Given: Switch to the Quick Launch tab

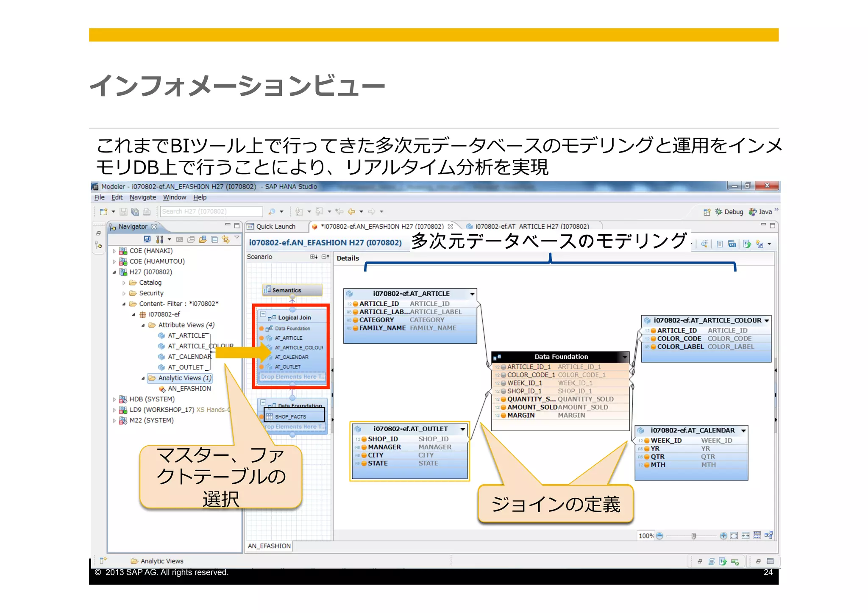Looking at the screenshot, I should point(275,227).
